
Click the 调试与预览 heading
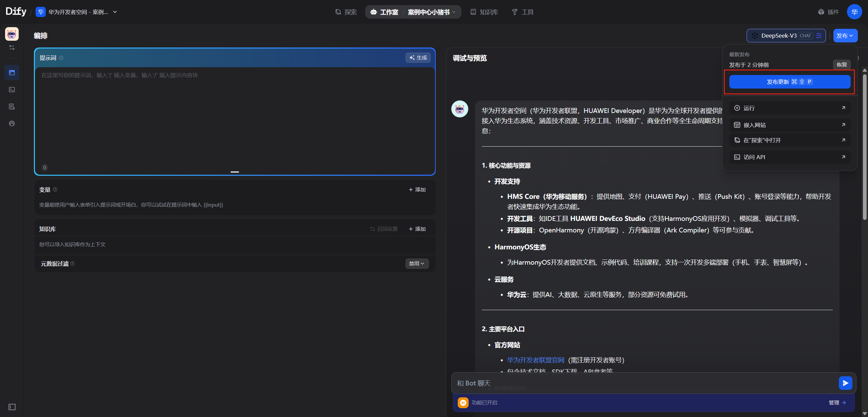click(x=470, y=58)
